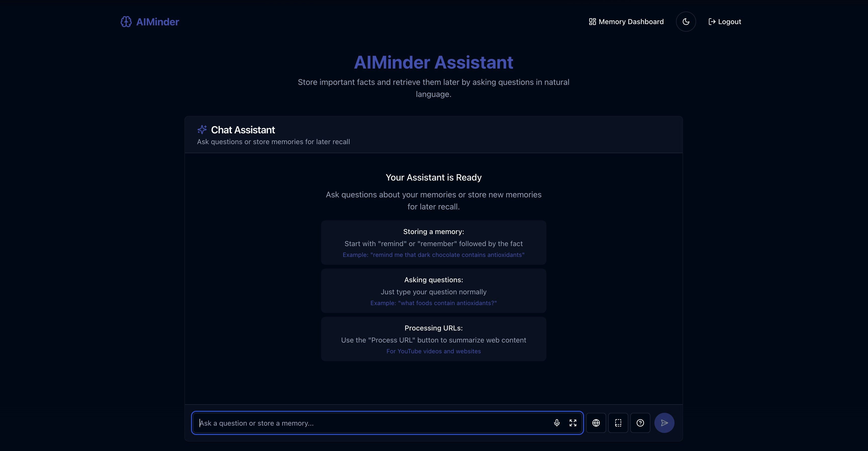
Task: Click the sparkle icon beside Chat Assistant
Action: coord(202,130)
